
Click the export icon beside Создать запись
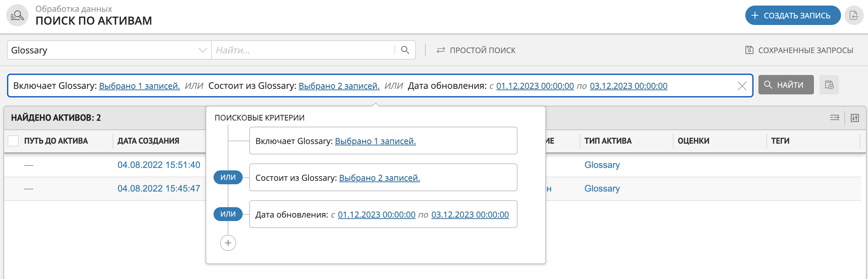click(x=854, y=15)
